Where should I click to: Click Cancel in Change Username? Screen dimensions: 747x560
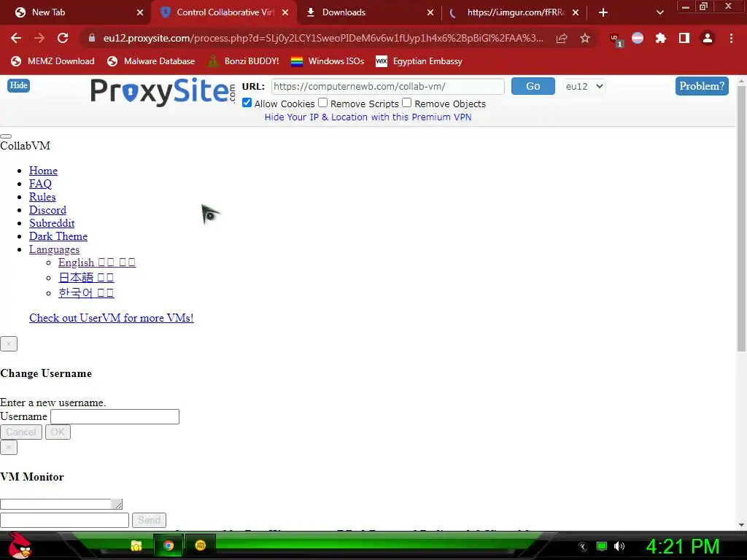point(21,432)
